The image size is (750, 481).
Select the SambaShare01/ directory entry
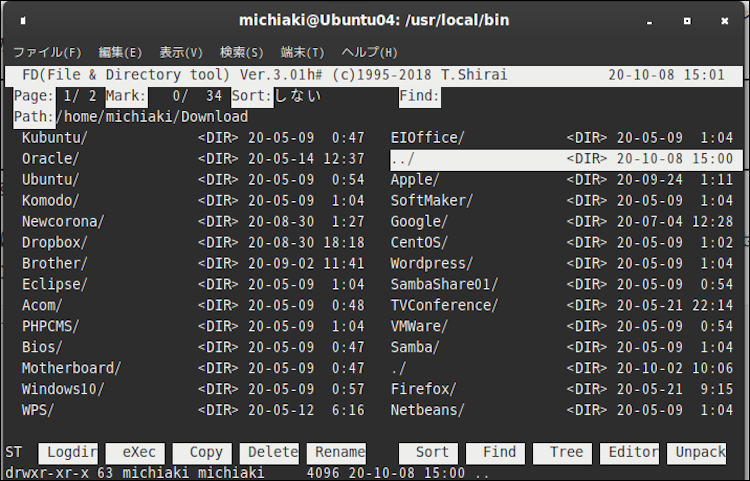tap(562, 284)
